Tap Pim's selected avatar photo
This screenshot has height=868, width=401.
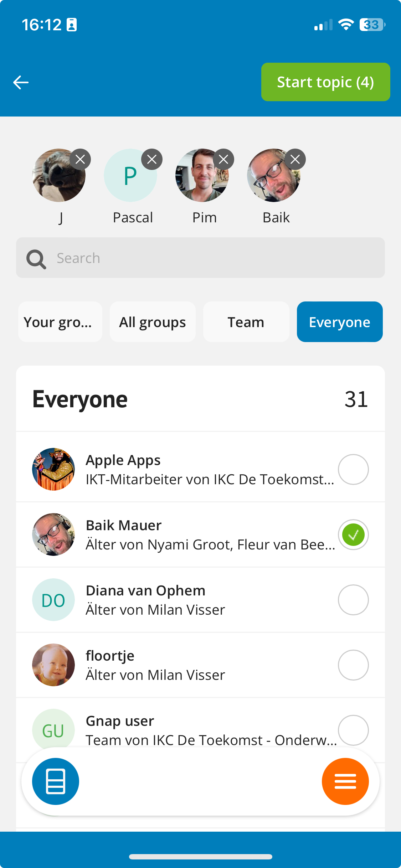(x=202, y=175)
